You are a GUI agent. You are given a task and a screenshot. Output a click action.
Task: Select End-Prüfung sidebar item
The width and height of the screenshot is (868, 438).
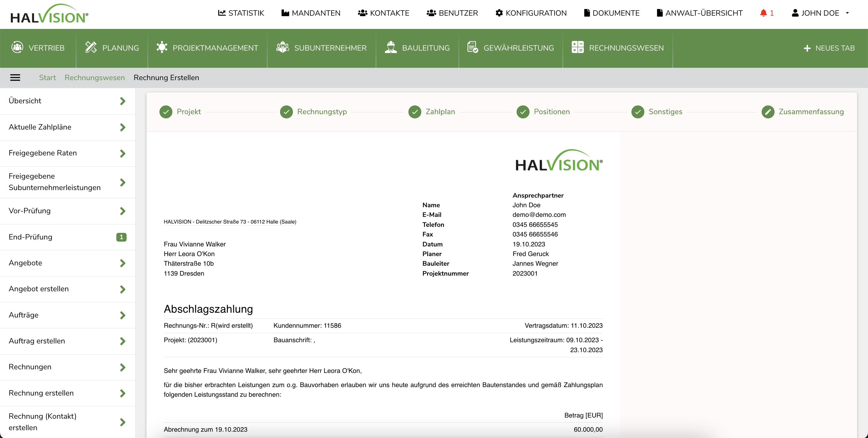coord(68,237)
